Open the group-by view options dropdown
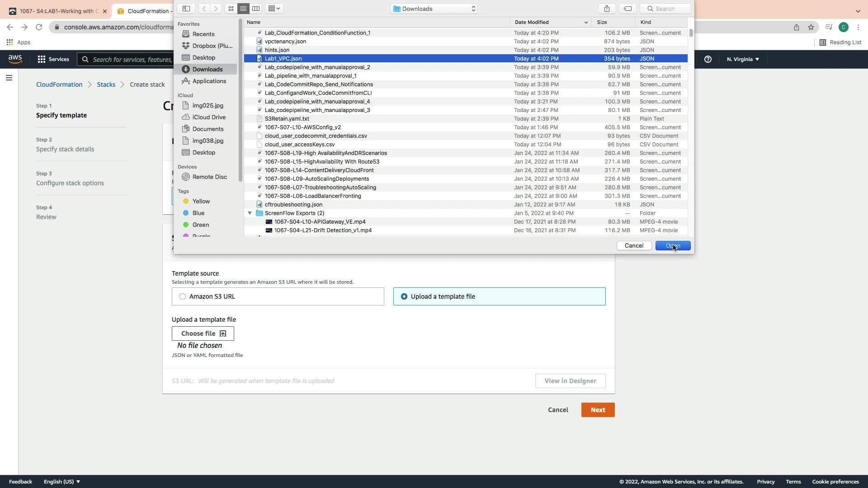 coord(274,9)
